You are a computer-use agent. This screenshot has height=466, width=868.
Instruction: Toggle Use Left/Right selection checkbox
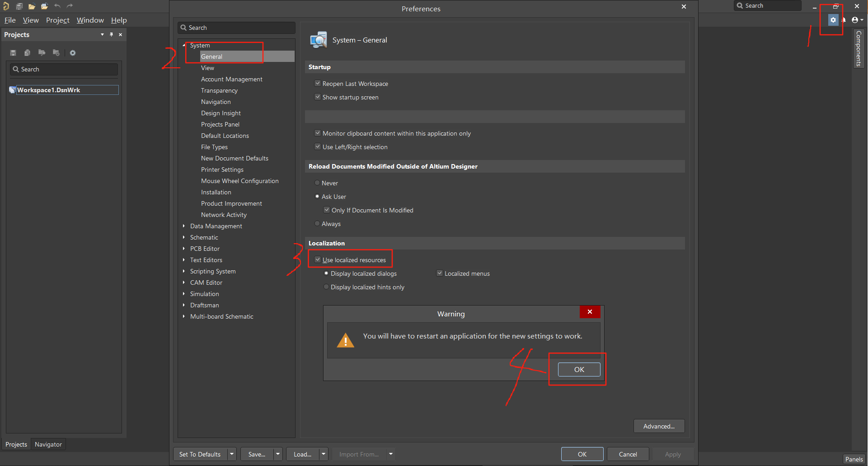(318, 146)
